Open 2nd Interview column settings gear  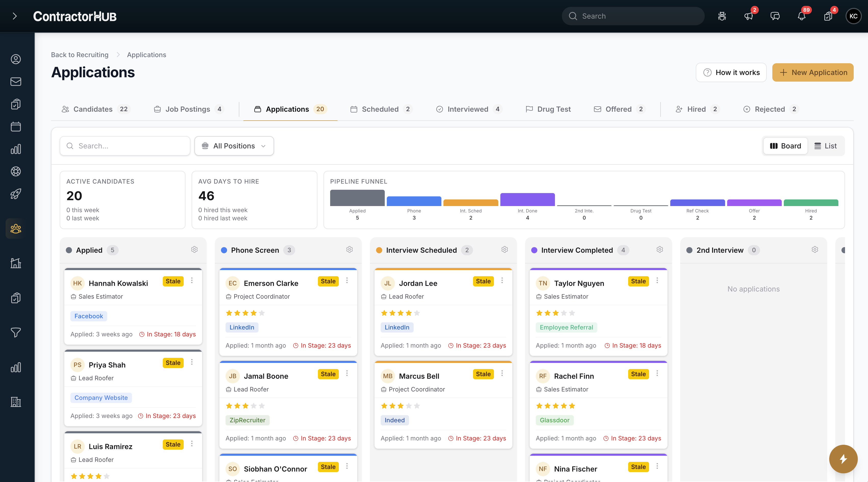(x=815, y=250)
